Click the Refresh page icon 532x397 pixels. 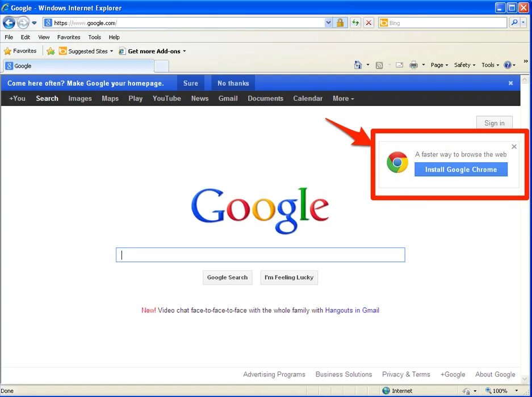[x=355, y=23]
